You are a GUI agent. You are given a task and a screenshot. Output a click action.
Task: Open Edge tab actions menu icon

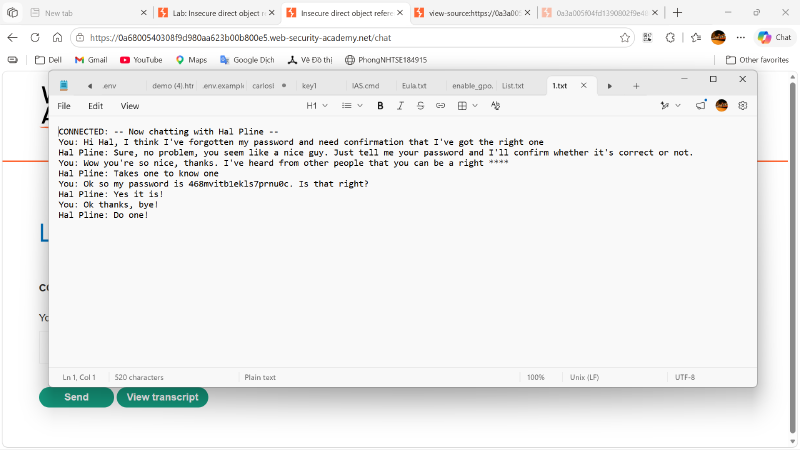12,13
